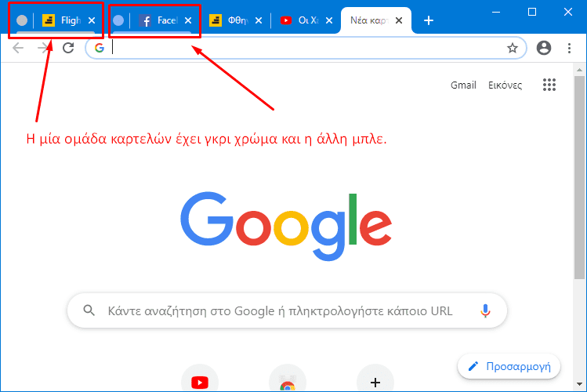Image resolution: width=587 pixels, height=392 pixels.
Task: Focus the address bar input
Action: (x=307, y=48)
